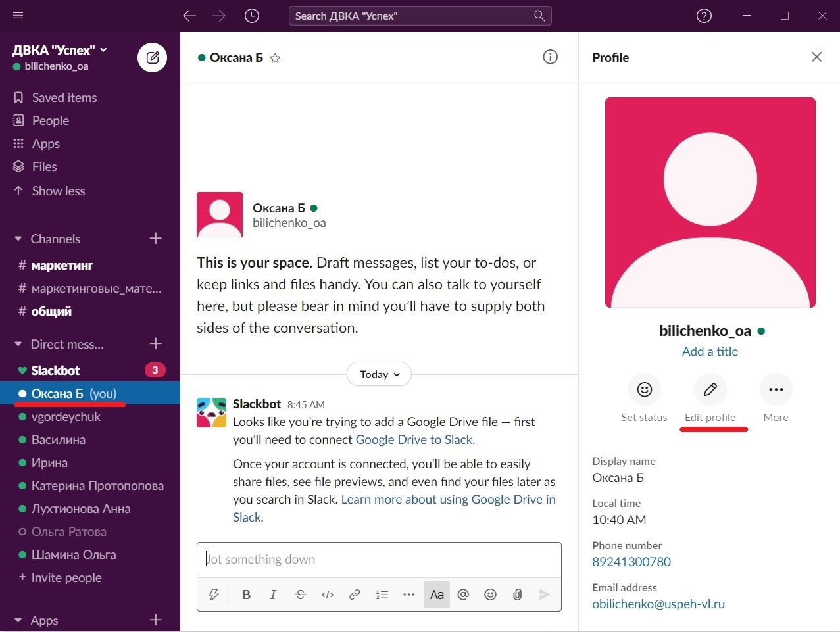Open the hamburger menu at top left
This screenshot has width=840, height=632.
18,16
